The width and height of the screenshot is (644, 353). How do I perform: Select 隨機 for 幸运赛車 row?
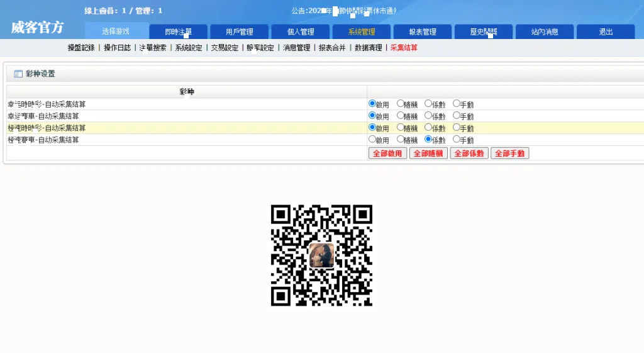click(401, 116)
